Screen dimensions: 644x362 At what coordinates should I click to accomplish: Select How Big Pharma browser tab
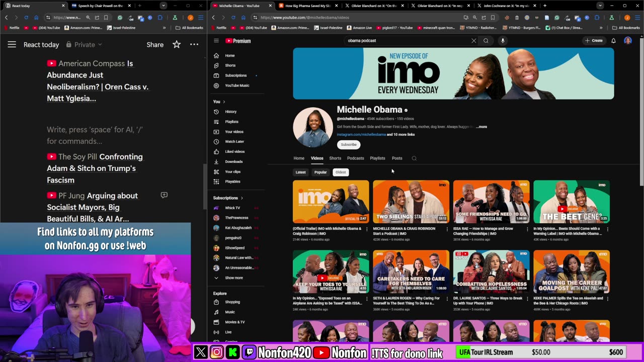pos(307,6)
